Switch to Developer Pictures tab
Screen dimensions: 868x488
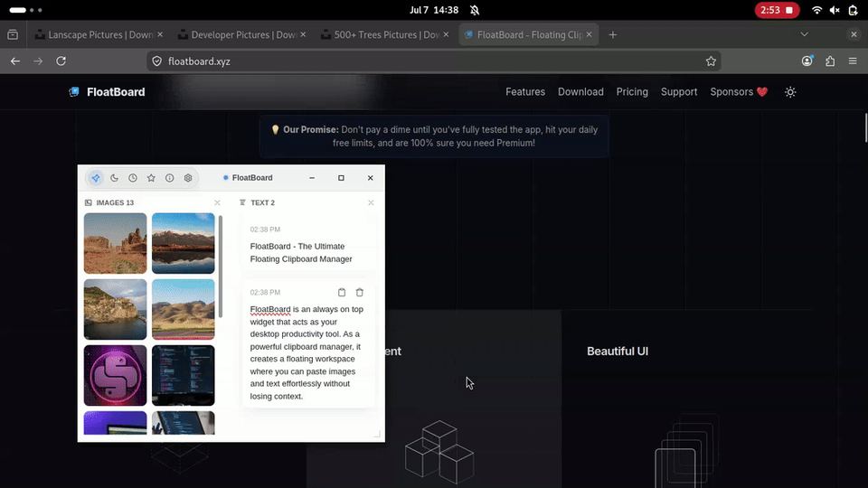click(242, 34)
